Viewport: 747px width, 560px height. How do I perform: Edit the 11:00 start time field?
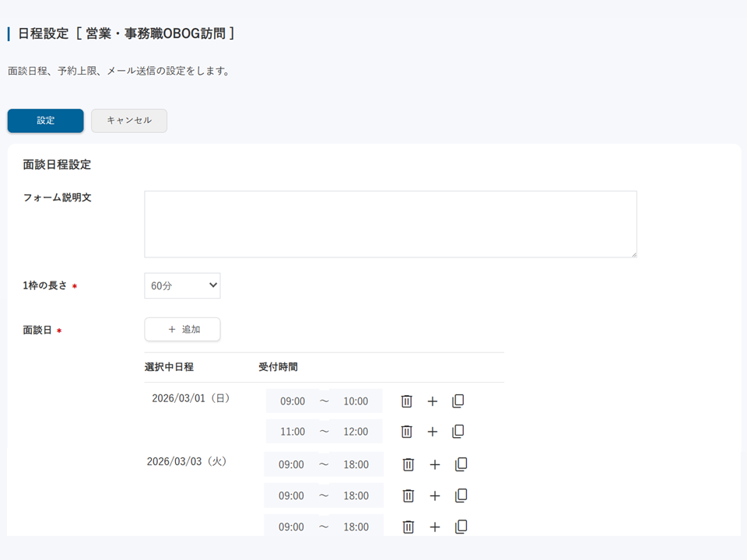click(291, 432)
